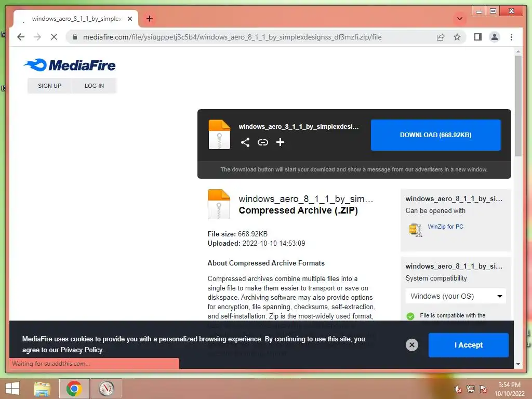
Task: Click file name in the dark download panel
Action: [x=299, y=127]
